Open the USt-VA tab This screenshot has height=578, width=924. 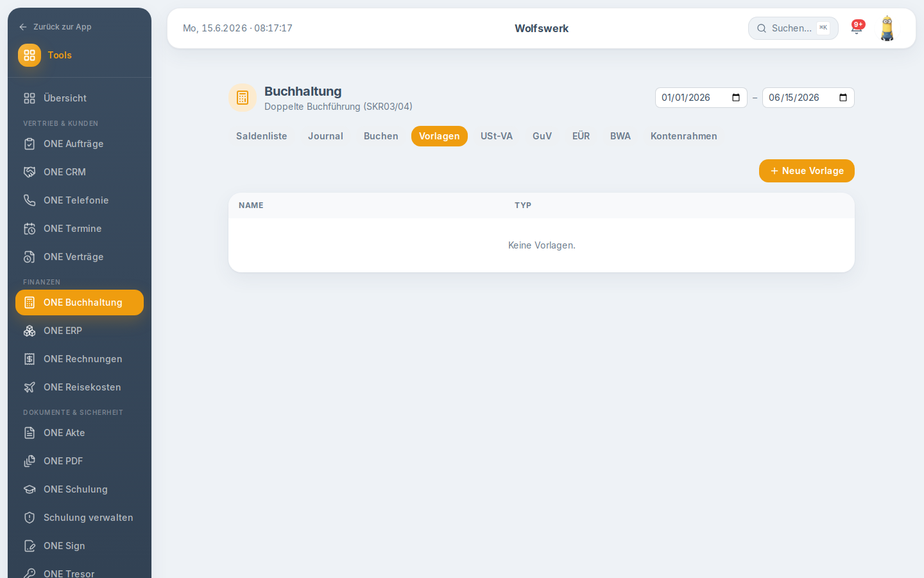[497, 136]
